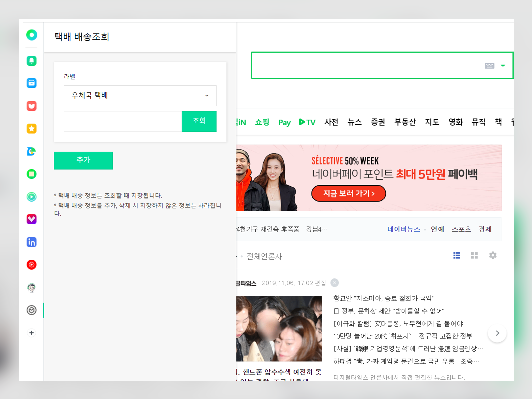
Task: Switch news stand to list view
Action: click(457, 255)
